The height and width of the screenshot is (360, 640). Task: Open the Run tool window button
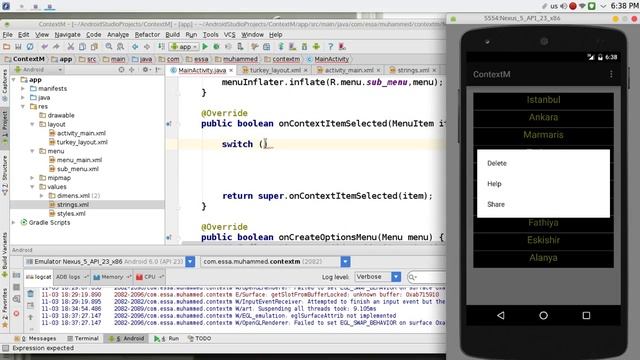point(167,338)
